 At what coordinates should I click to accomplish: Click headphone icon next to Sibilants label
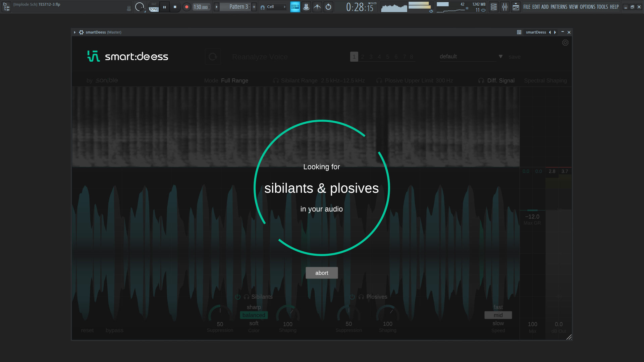coord(247,297)
